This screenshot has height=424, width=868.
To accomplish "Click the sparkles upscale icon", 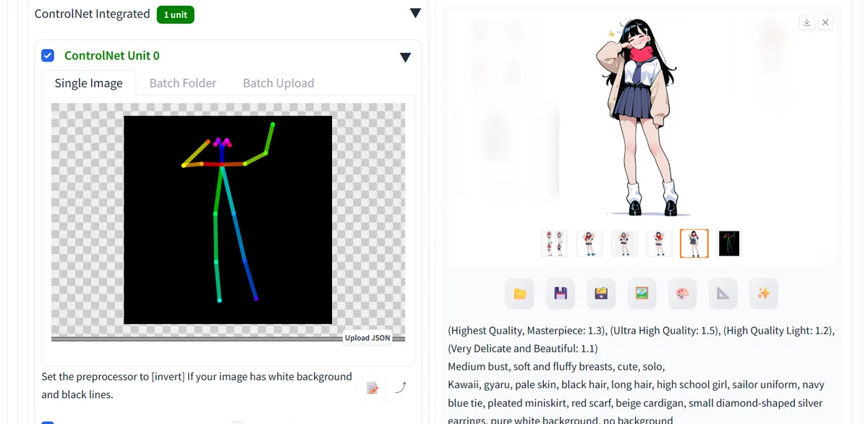I will coord(764,293).
